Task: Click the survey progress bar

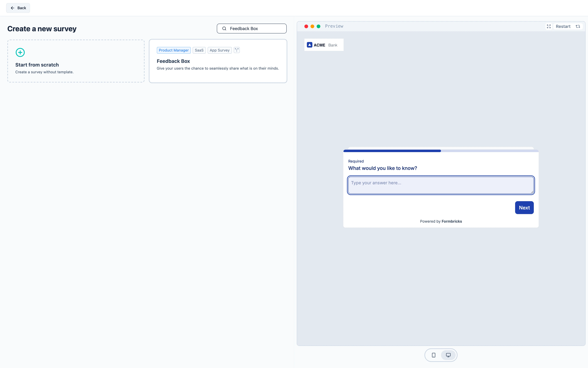Action: (x=441, y=151)
